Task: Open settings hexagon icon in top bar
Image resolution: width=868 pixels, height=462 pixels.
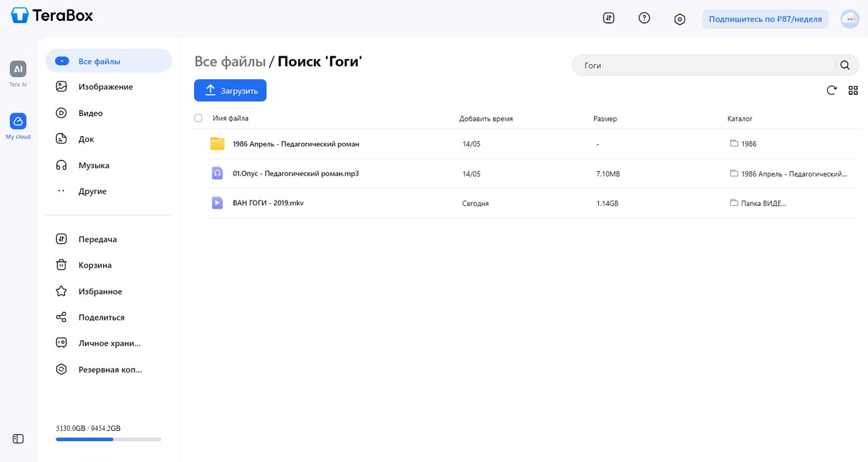Action: tap(679, 19)
